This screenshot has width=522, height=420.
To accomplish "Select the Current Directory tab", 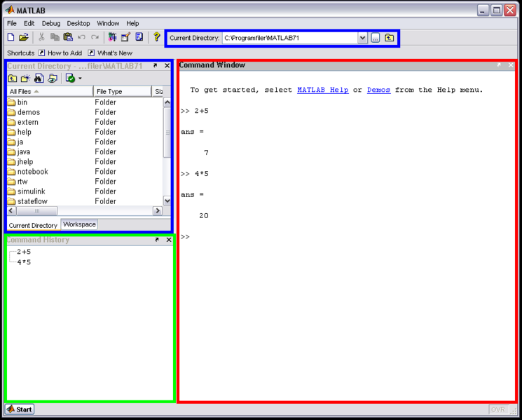I will click(33, 225).
